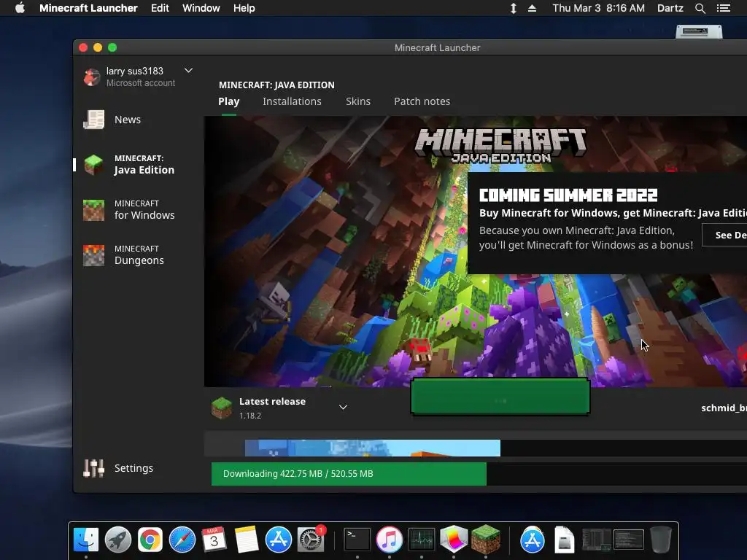The width and height of the screenshot is (747, 560).
Task: Open the News section icon
Action: 94,120
